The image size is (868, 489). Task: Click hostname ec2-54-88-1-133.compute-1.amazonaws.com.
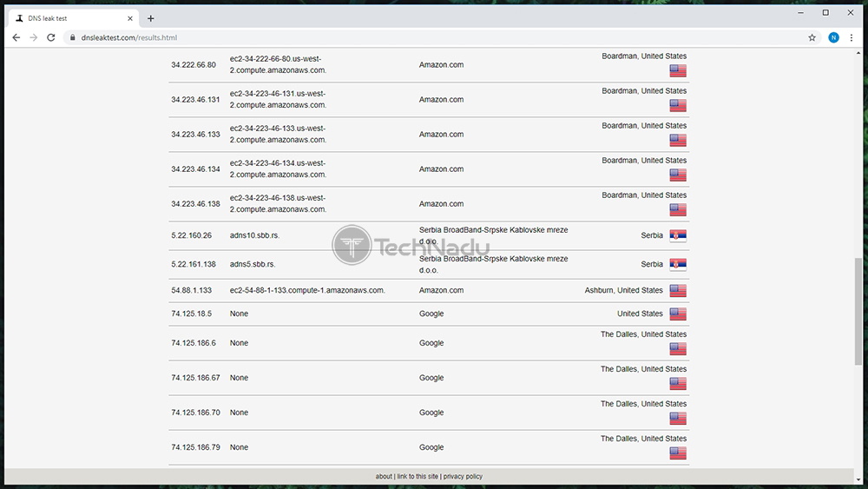click(x=307, y=290)
